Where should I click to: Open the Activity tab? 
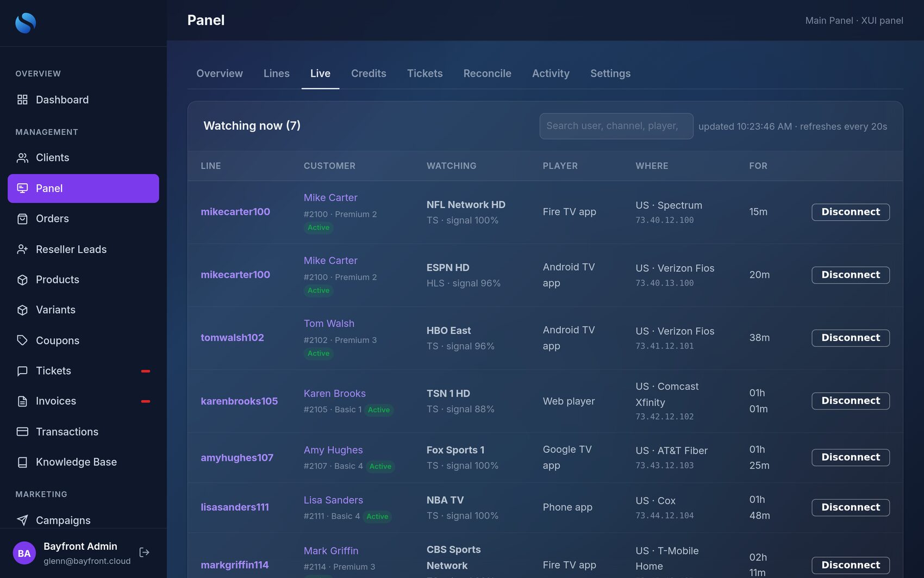(x=551, y=73)
